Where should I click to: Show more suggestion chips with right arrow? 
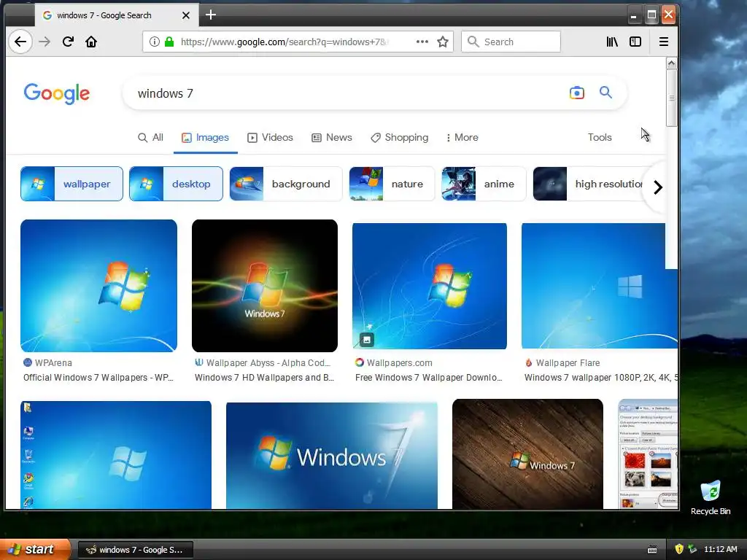[x=657, y=187]
